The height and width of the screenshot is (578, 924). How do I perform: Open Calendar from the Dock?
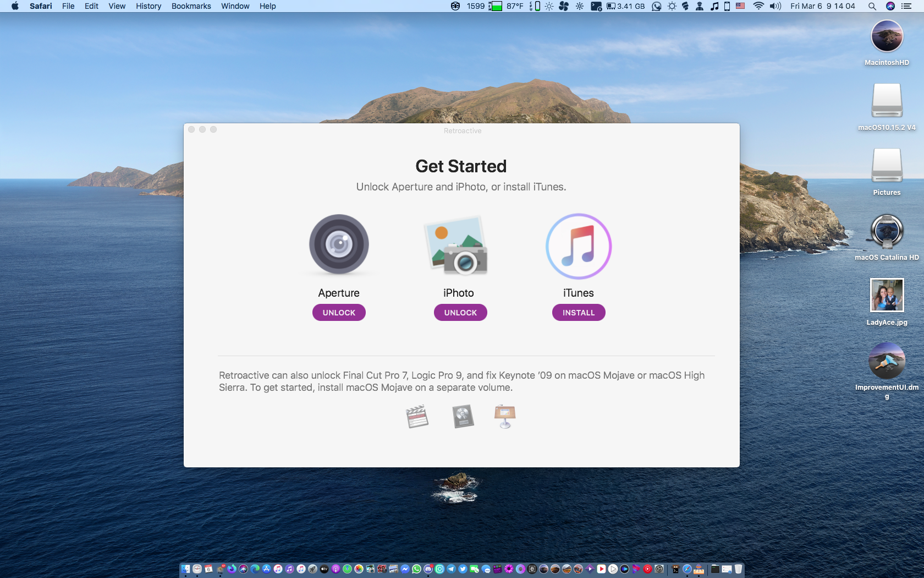pos(208,569)
